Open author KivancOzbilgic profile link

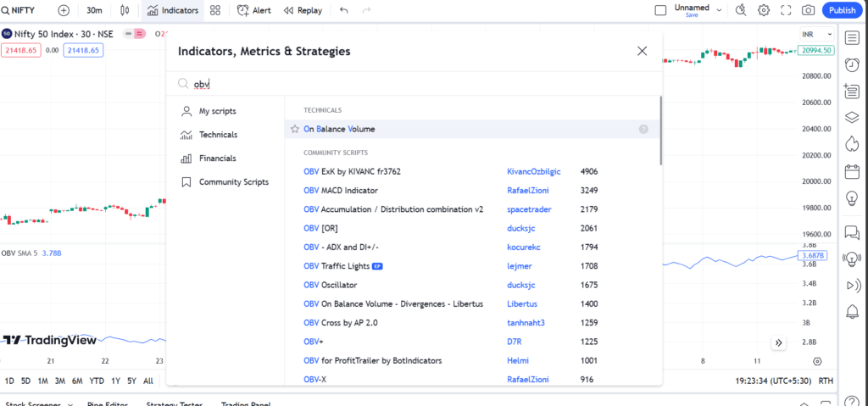pos(534,172)
